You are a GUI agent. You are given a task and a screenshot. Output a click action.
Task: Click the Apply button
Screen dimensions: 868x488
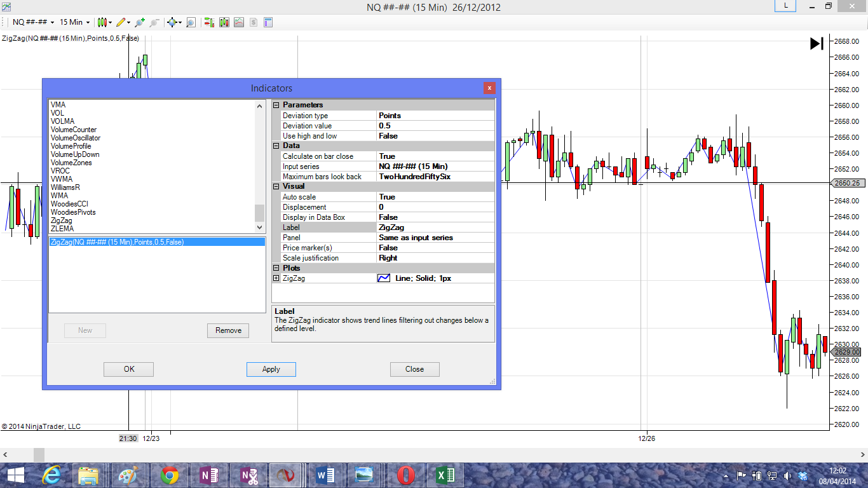pyautogui.click(x=271, y=369)
